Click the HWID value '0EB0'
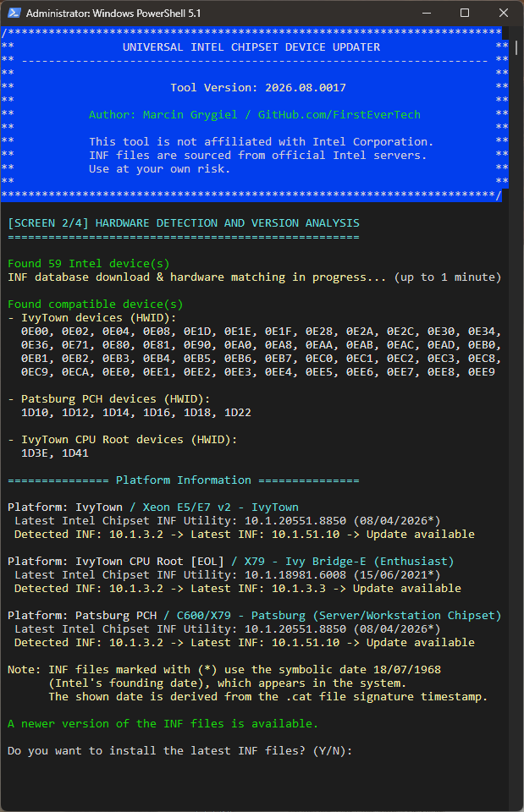Viewport: 524px width, 812px height. coord(482,345)
